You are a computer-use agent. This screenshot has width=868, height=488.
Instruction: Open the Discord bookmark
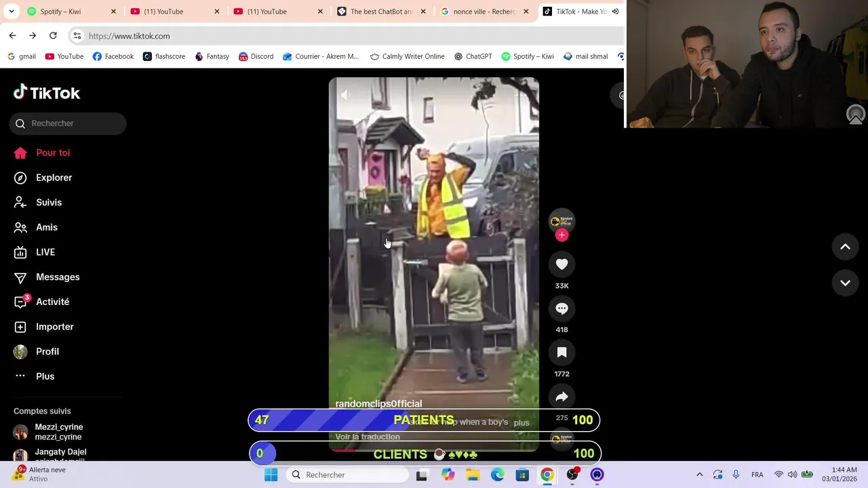pos(256,56)
